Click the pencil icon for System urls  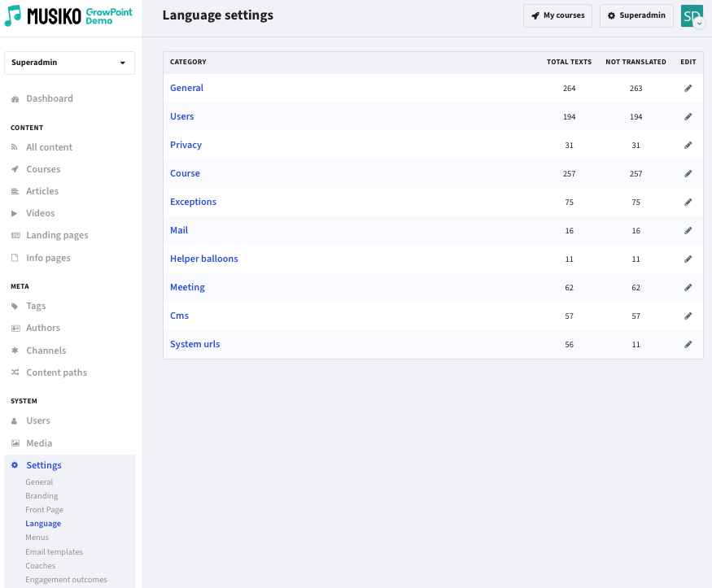(x=688, y=344)
